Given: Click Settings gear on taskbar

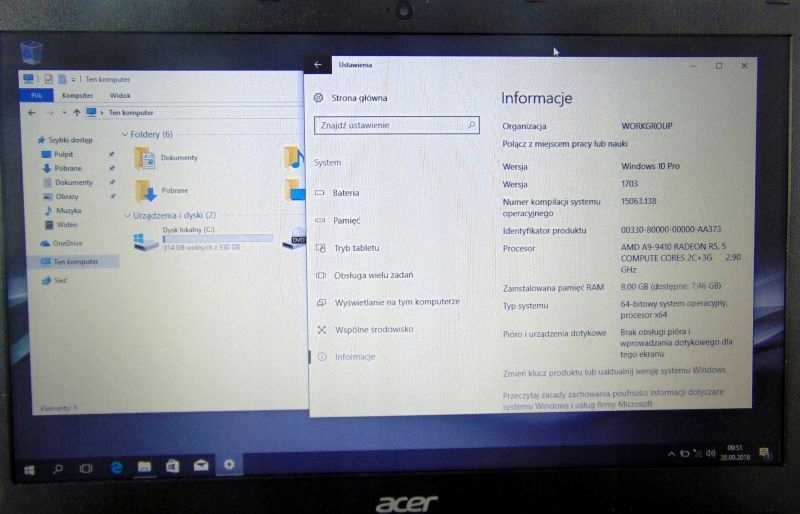Looking at the screenshot, I should pyautogui.click(x=229, y=464).
